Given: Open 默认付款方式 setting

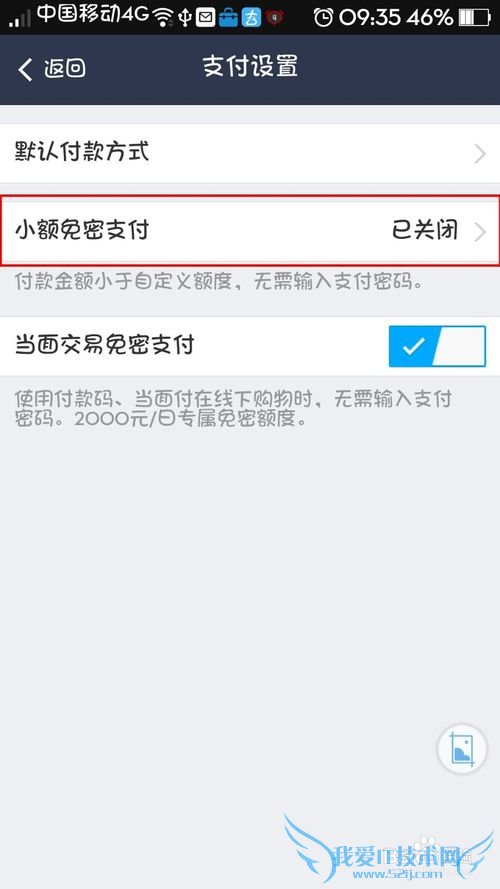Looking at the screenshot, I should [x=250, y=153].
